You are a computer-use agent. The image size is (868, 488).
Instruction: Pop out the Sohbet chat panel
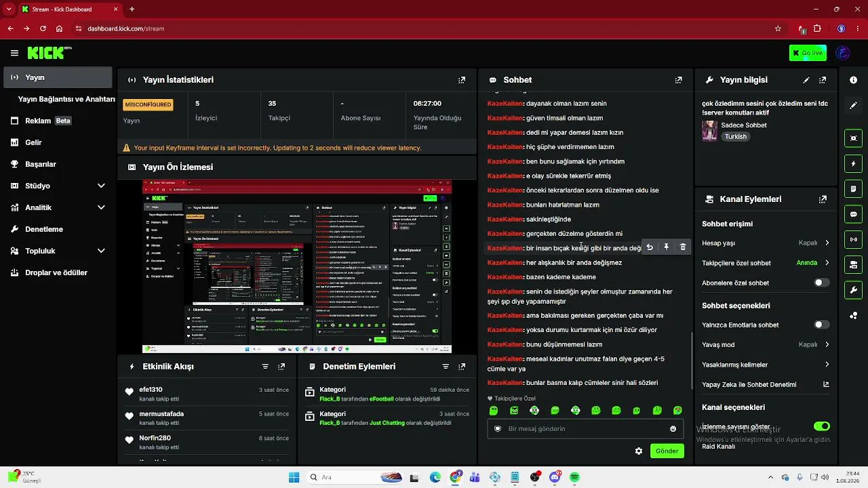pos(678,80)
